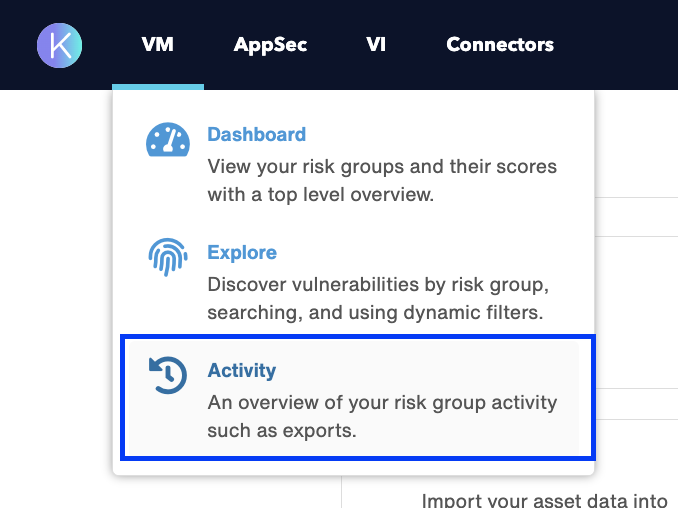The width and height of the screenshot is (678, 508).
Task: Click Dashboard description about risk group scores
Action: 382,181
